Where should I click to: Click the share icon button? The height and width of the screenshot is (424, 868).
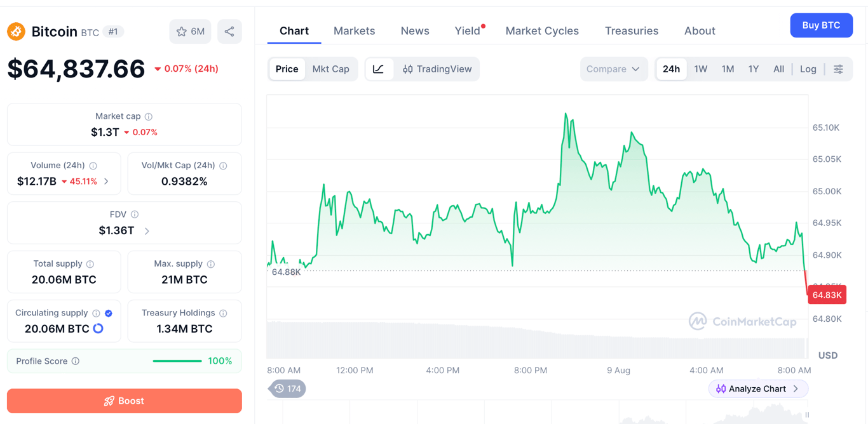point(229,32)
